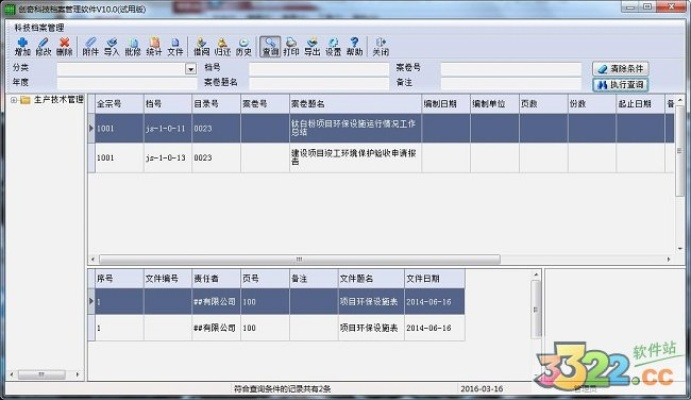Click the 科技档案管理 tab label

(39, 28)
